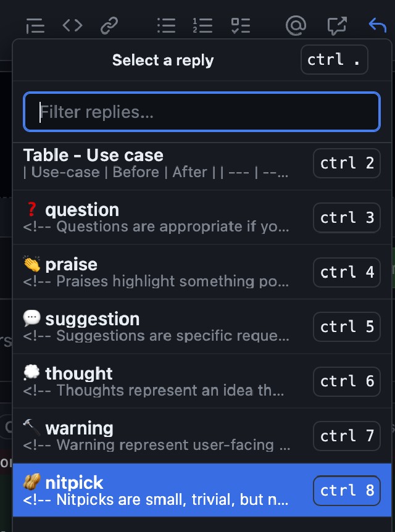
Task: Click the link insertion icon
Action: [x=109, y=26]
